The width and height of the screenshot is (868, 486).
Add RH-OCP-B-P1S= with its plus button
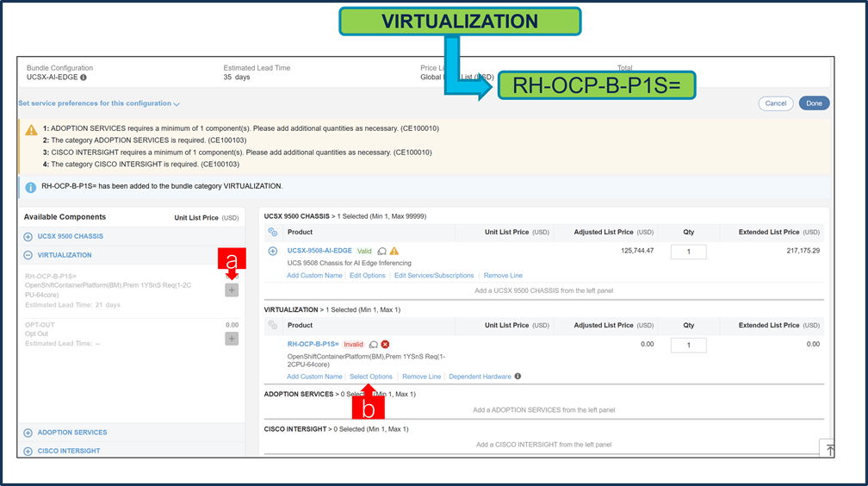[x=232, y=290]
